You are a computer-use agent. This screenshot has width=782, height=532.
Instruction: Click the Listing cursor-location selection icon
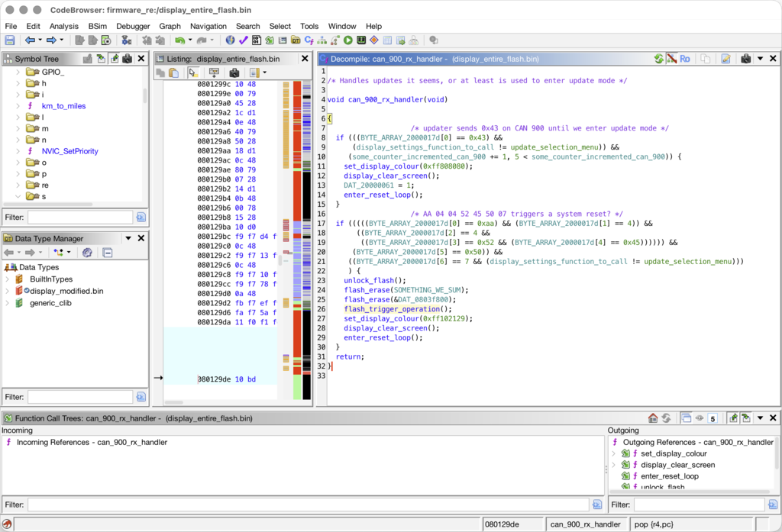click(193, 73)
